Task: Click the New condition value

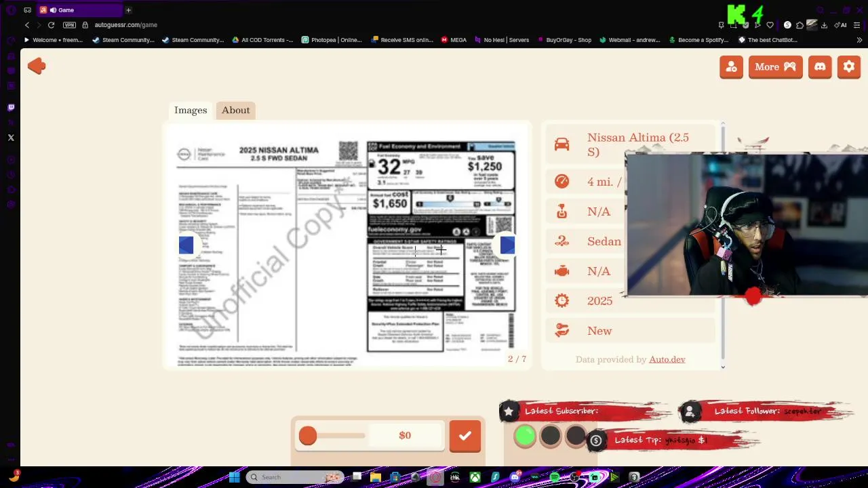Action: pyautogui.click(x=599, y=331)
